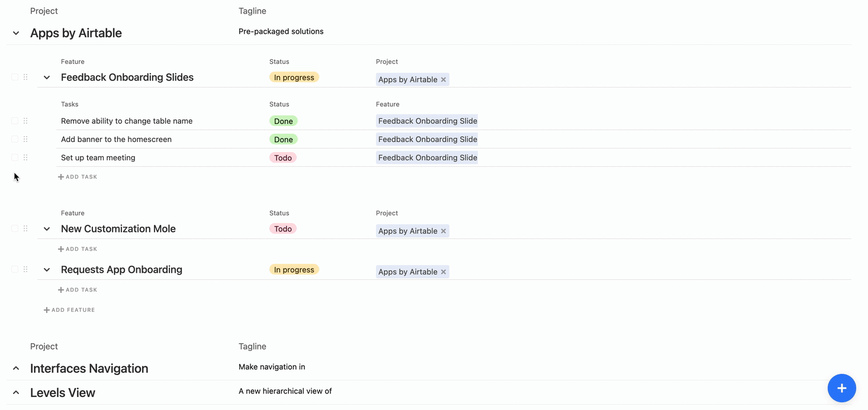Click the Levels View project title
This screenshot has height=410, width=868.
pyautogui.click(x=63, y=393)
